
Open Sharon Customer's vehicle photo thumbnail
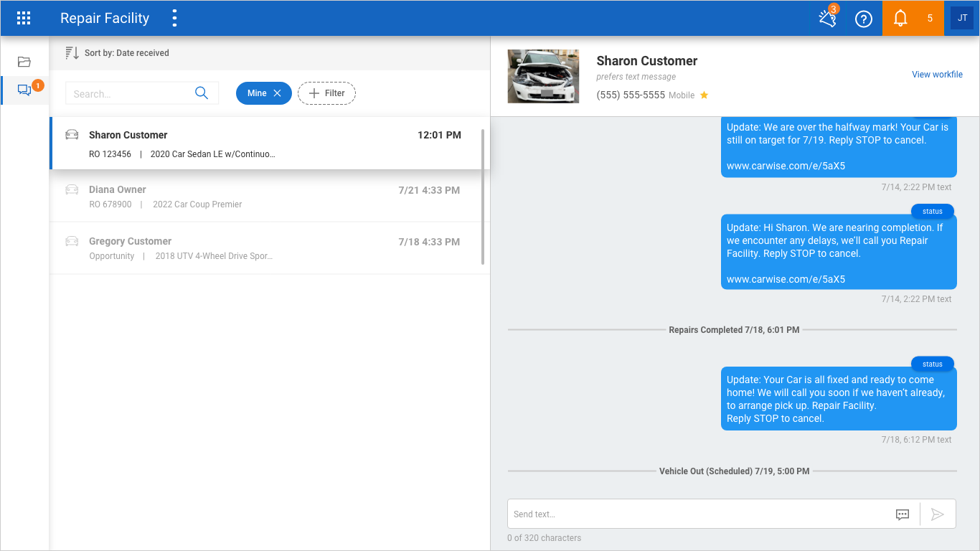(543, 76)
